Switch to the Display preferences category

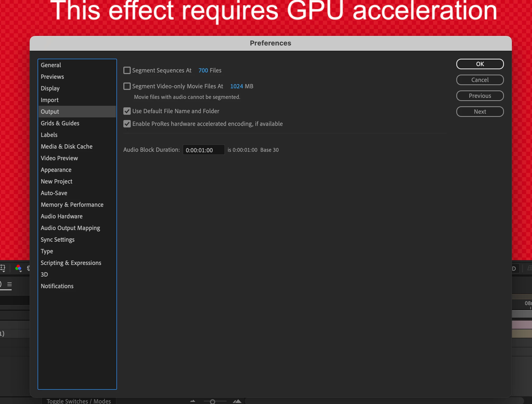click(50, 88)
